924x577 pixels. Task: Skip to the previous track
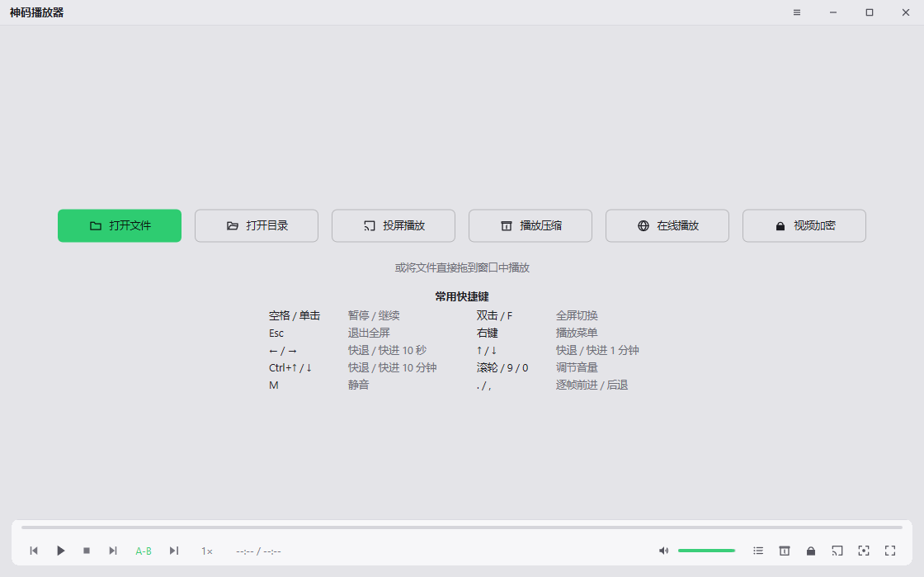tap(34, 551)
